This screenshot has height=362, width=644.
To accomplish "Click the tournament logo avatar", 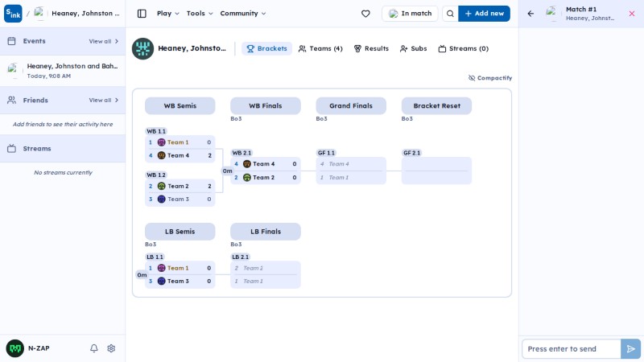I will pyautogui.click(x=142, y=48).
